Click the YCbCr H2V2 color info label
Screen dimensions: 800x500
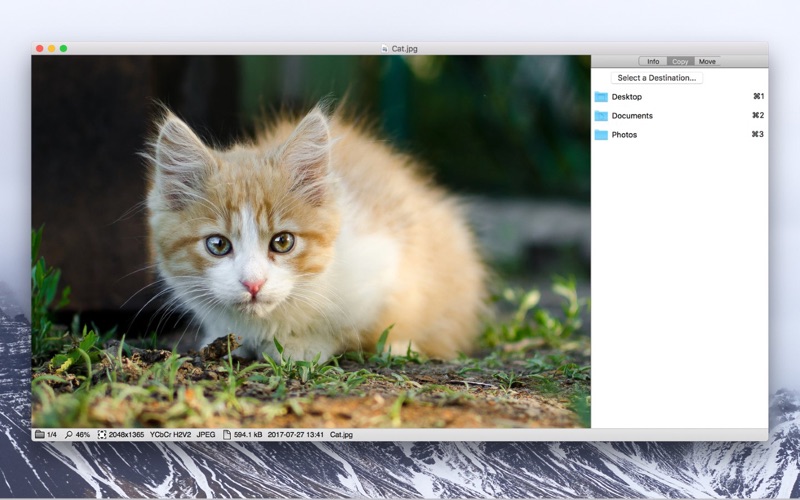170,435
